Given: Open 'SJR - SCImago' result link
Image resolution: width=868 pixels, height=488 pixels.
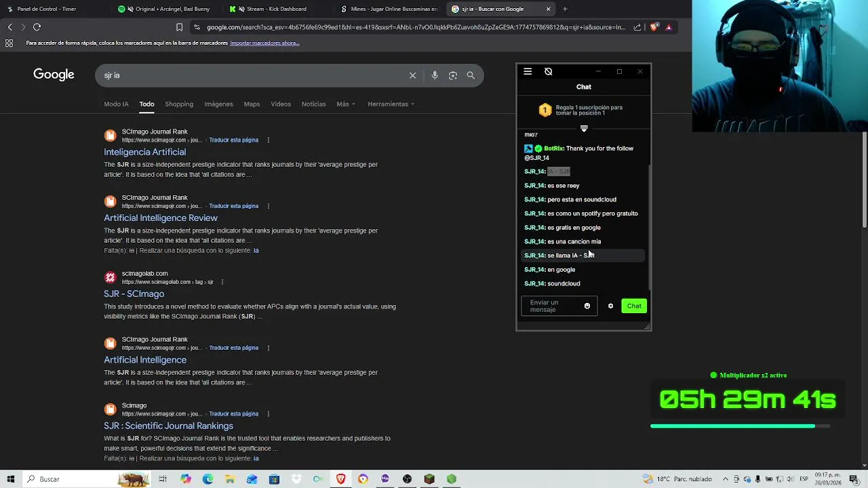Looking at the screenshot, I should click(134, 293).
